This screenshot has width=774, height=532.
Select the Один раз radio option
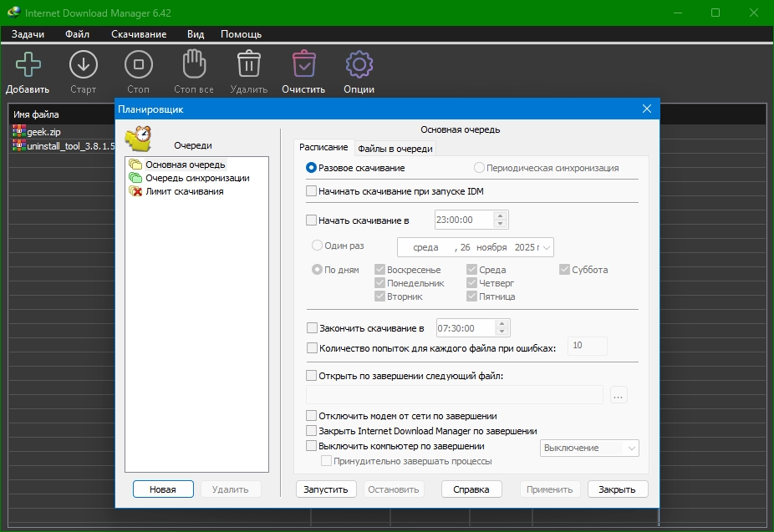[317, 245]
